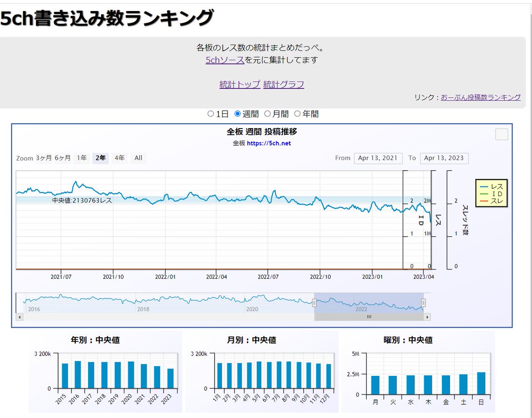Viewport: 532px width, 418px height.
Task: Click the From date field showing Apr 13, 2021
Action: pos(378,158)
